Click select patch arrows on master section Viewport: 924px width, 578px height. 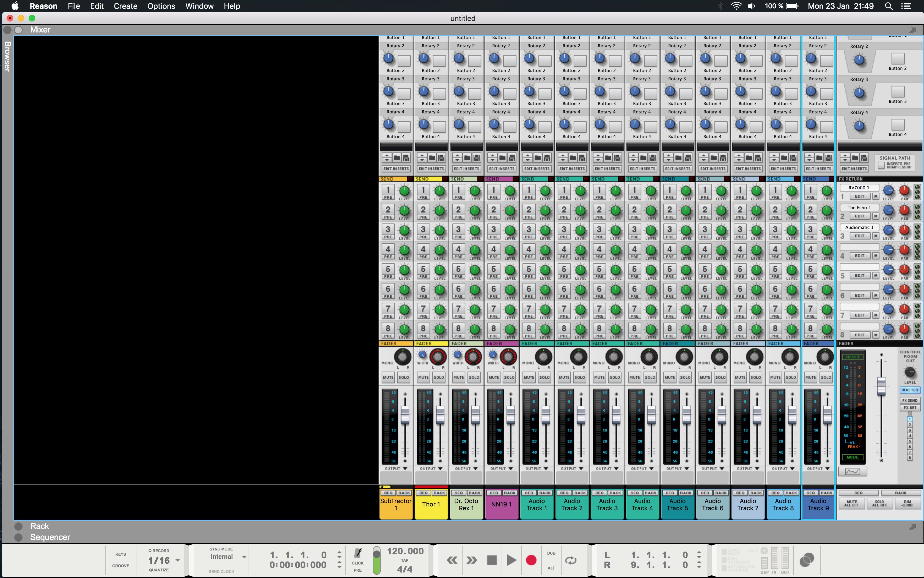[x=845, y=157]
